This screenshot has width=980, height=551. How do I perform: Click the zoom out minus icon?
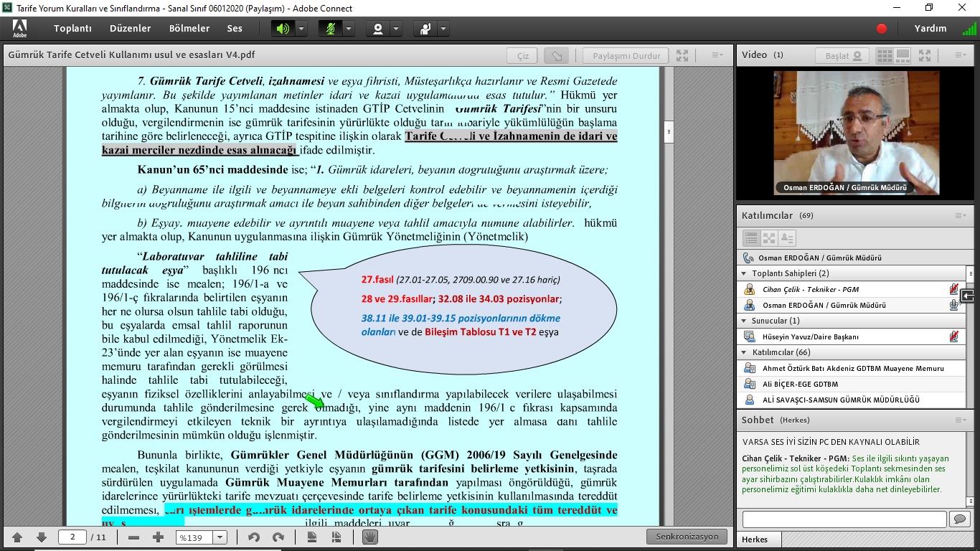point(133,537)
